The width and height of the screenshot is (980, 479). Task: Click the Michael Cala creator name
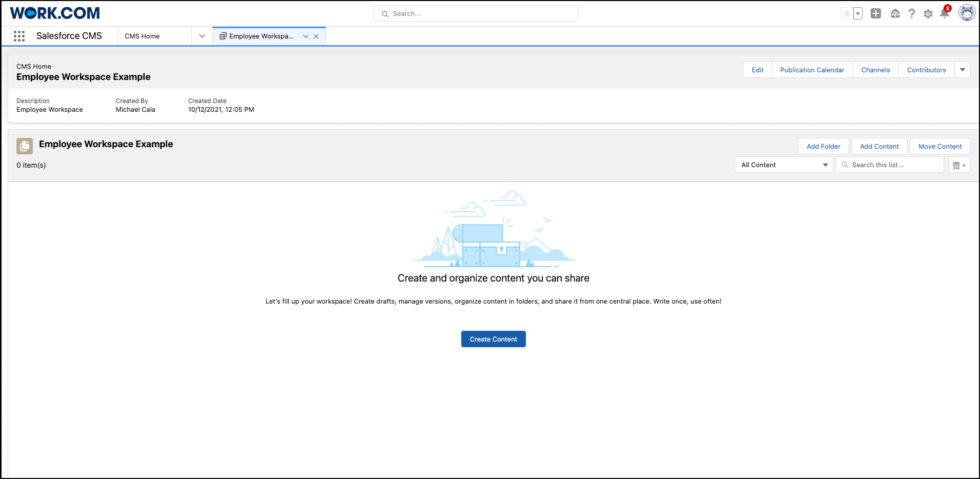135,109
